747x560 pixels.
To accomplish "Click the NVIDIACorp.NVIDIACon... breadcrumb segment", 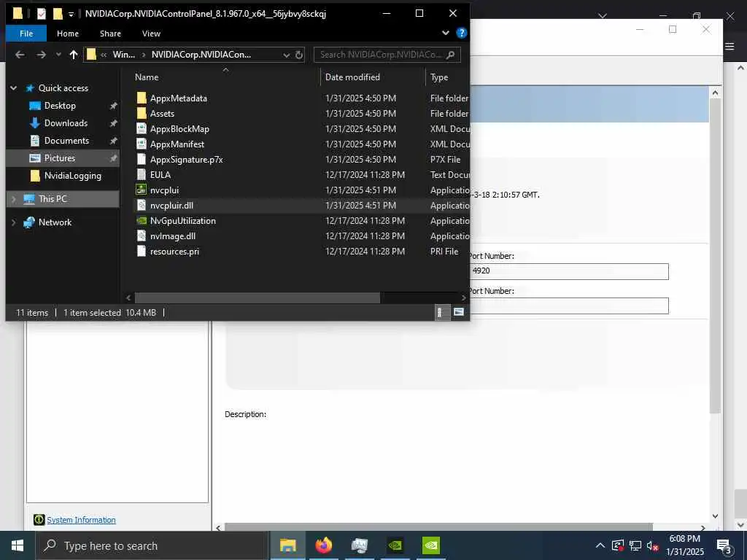I will pyautogui.click(x=201, y=55).
